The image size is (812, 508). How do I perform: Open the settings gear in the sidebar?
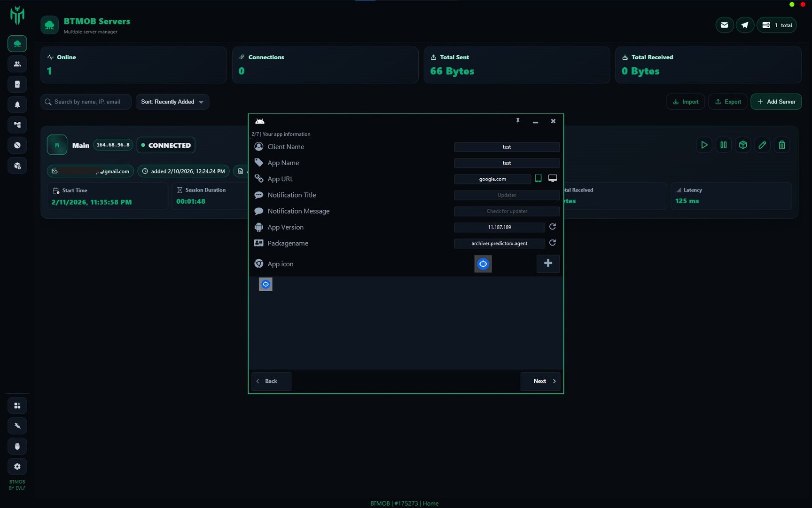point(17,467)
